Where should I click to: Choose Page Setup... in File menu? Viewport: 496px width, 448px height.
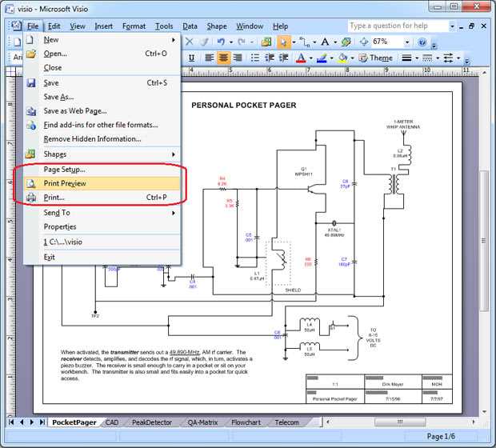[102, 170]
